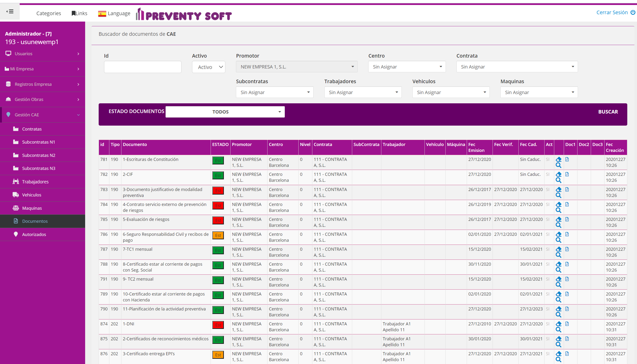Open Categories in the top menu
This screenshot has height=364, width=637.
(x=49, y=13)
